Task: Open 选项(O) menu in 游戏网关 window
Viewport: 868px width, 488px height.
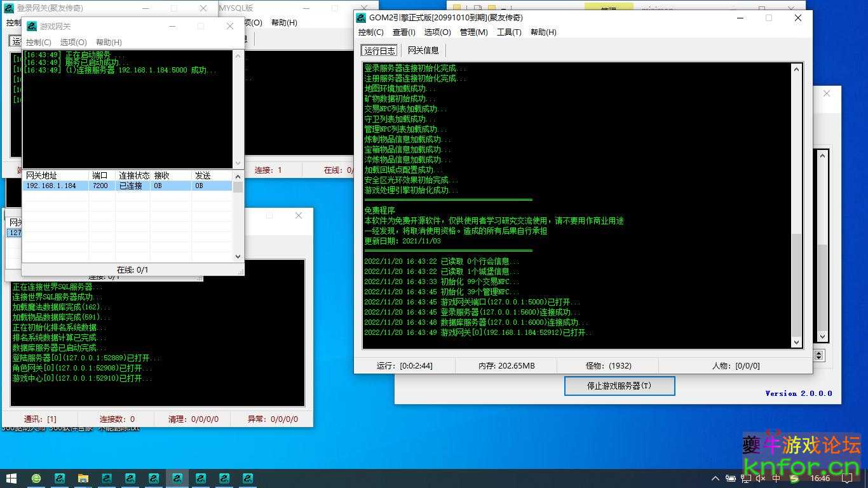Action: click(x=73, y=42)
